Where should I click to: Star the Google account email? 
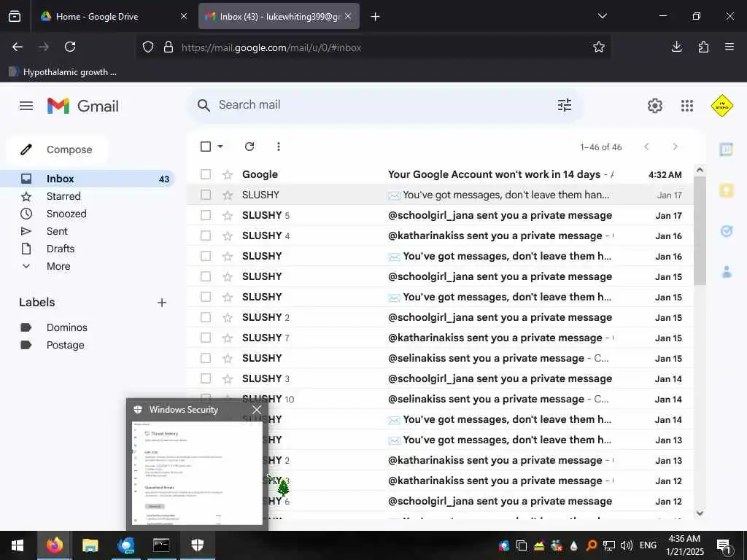(228, 175)
